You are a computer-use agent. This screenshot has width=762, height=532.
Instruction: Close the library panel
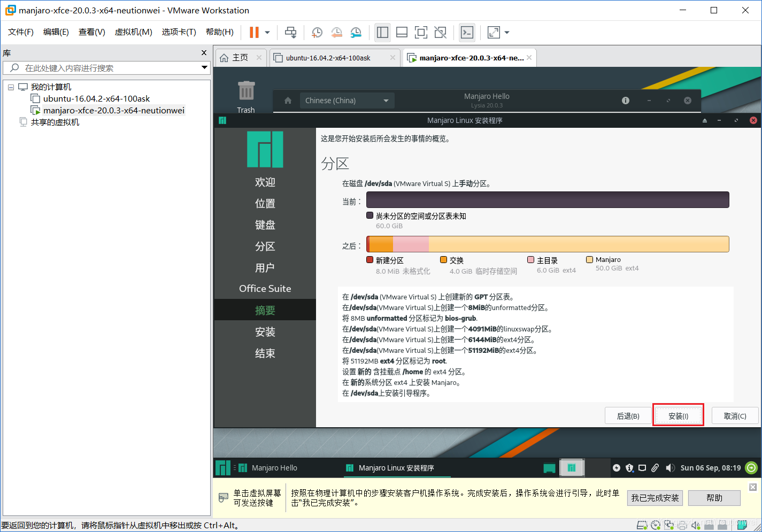(x=204, y=52)
